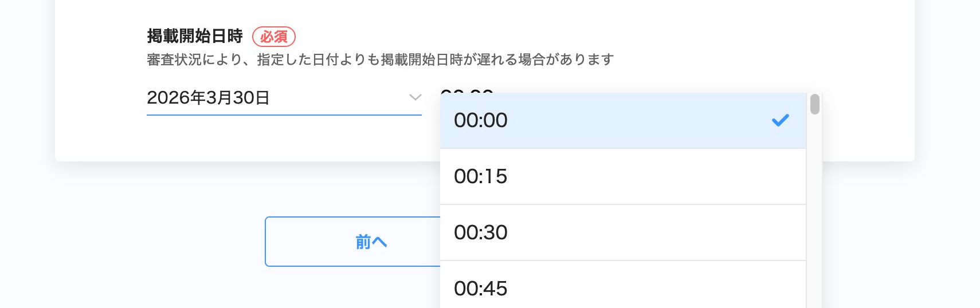Image resolution: width=980 pixels, height=308 pixels.
Task: Pick the 00:30 time option
Action: coord(480,232)
